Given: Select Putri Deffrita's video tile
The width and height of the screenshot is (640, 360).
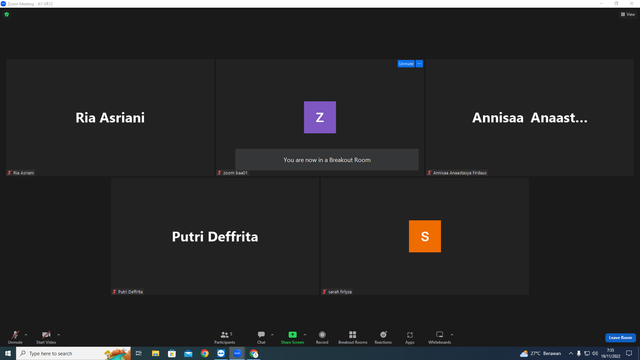Looking at the screenshot, I should pyautogui.click(x=215, y=236).
